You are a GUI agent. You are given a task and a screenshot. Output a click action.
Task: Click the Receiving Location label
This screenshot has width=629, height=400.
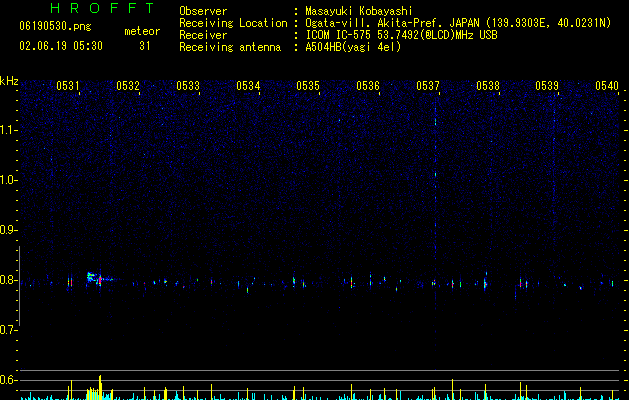pyautogui.click(x=233, y=23)
